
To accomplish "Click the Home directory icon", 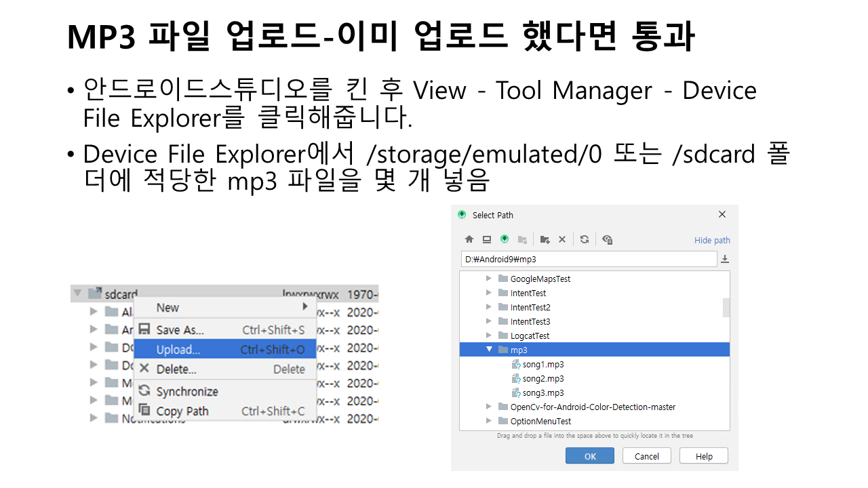I will pos(469,239).
